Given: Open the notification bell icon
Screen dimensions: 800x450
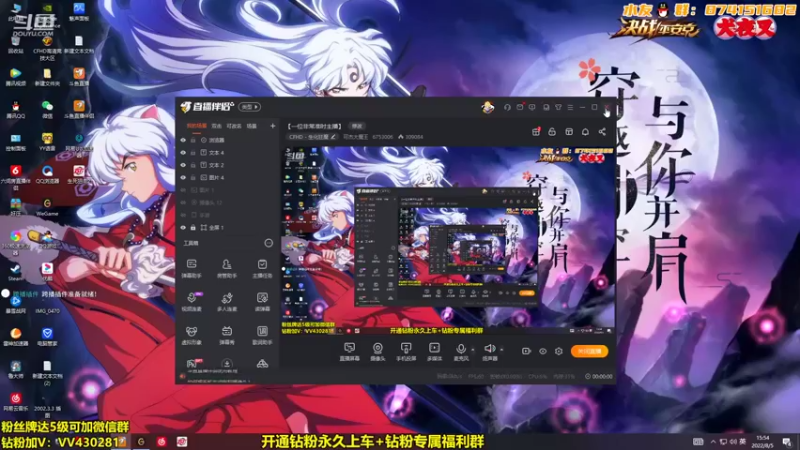Looking at the screenshot, I should [585, 132].
